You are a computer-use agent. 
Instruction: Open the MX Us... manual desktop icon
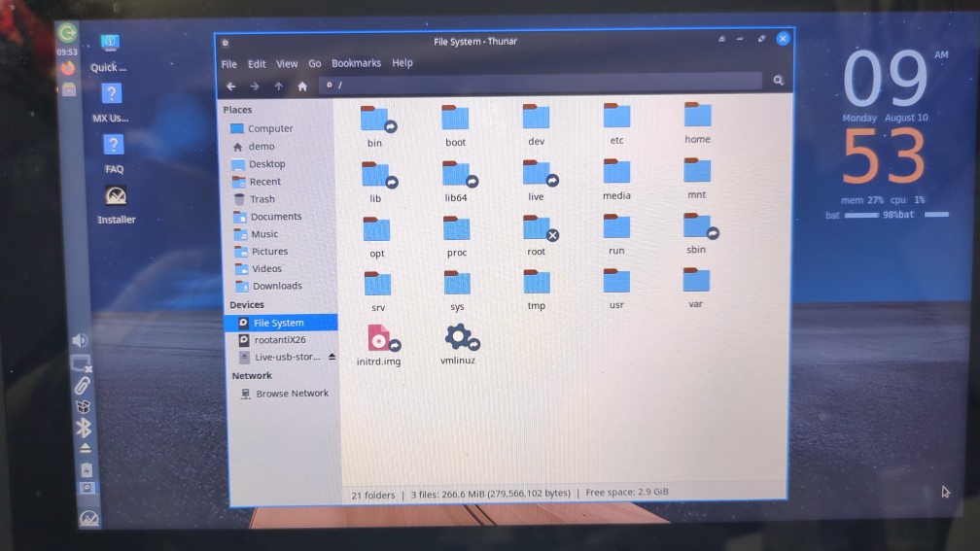click(111, 103)
